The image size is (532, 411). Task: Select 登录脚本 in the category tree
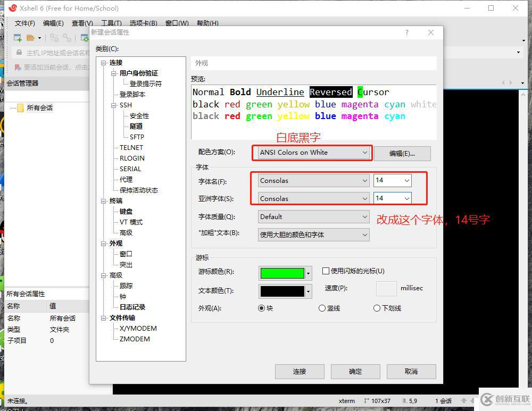pyautogui.click(x=132, y=95)
